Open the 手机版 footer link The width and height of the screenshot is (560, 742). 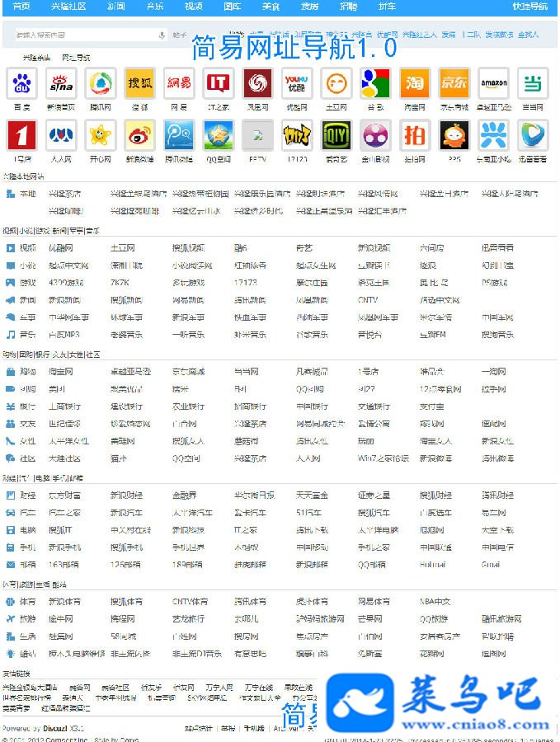(x=254, y=728)
